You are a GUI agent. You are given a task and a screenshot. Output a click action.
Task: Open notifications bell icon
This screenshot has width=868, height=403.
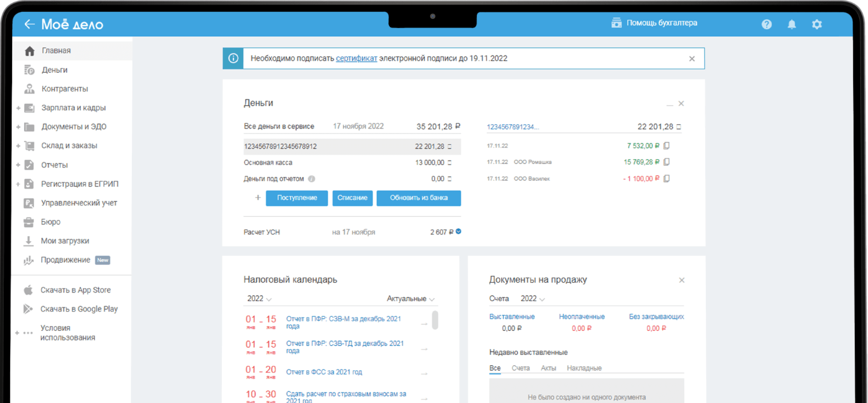pos(792,24)
